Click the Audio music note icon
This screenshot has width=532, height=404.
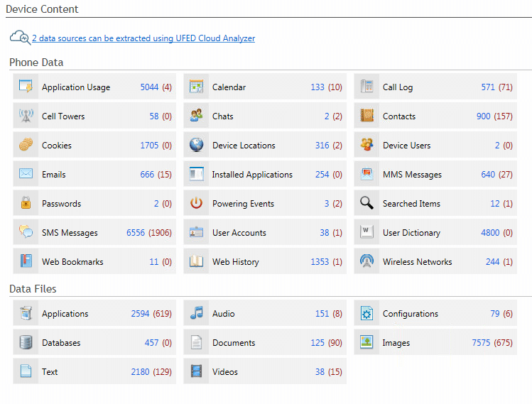(x=197, y=314)
